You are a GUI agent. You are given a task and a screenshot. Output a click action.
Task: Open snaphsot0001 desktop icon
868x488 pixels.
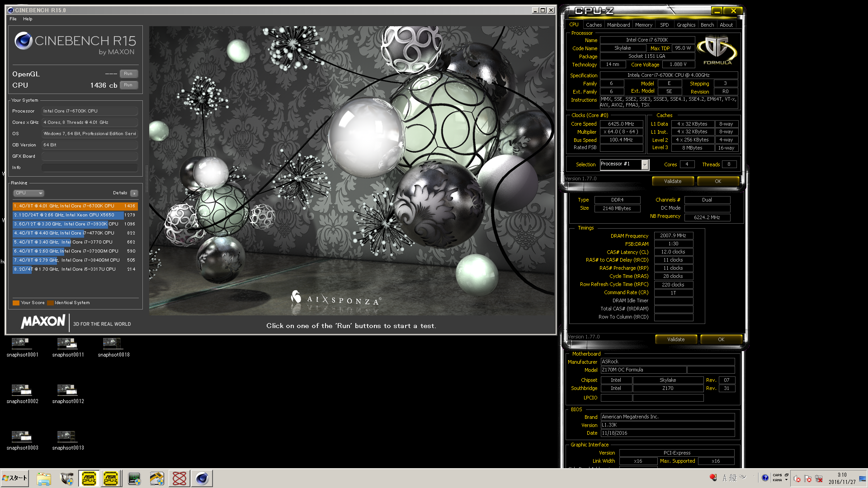click(x=22, y=347)
